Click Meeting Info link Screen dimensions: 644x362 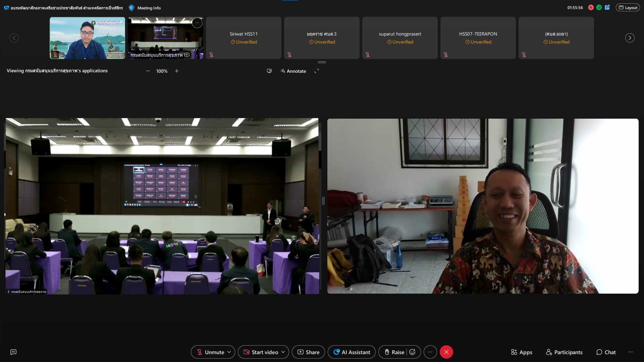pyautogui.click(x=149, y=8)
